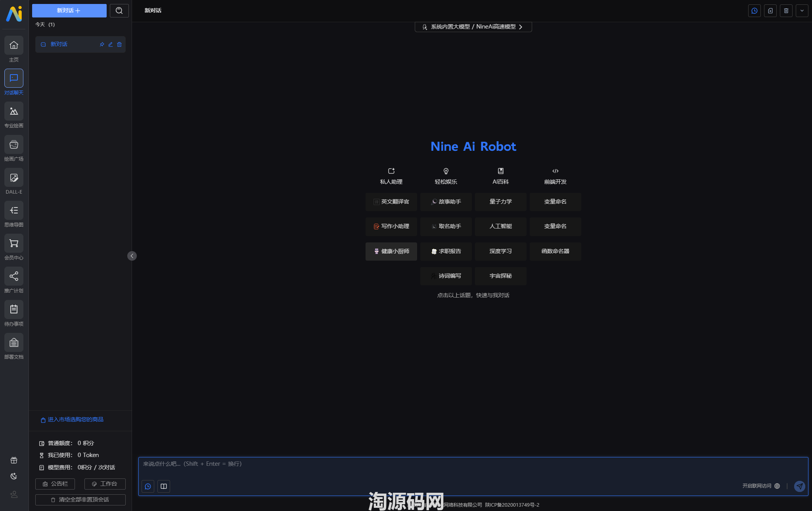Choose the 故事助手 prompt

[446, 202]
